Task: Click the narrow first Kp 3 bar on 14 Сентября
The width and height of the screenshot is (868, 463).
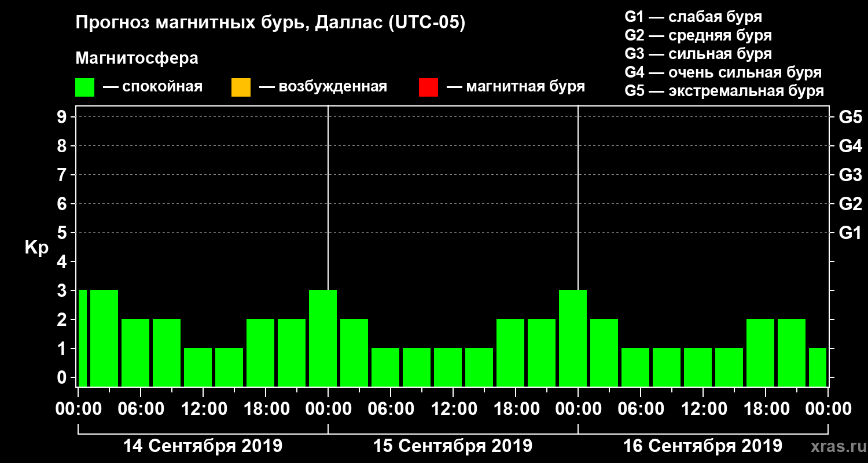Action: click(x=82, y=339)
